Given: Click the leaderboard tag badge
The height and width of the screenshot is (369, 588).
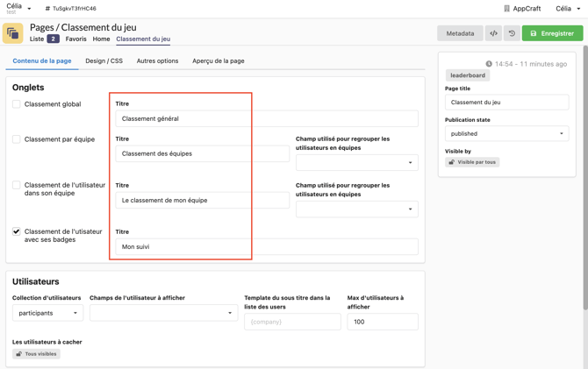Looking at the screenshot, I should tap(468, 75).
